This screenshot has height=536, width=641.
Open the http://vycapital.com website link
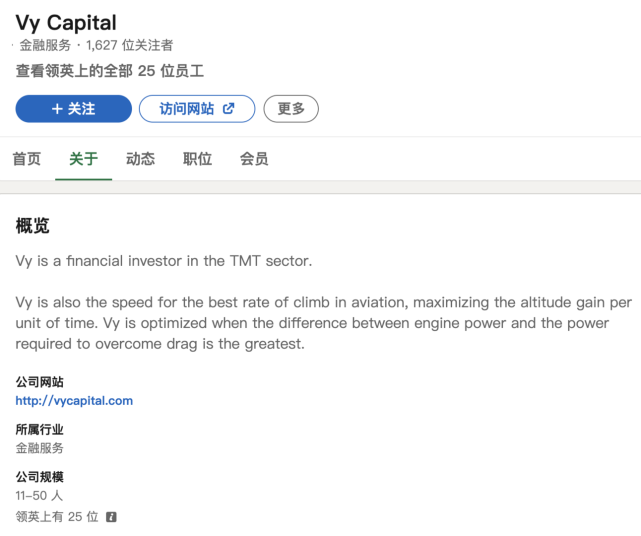tap(74, 401)
